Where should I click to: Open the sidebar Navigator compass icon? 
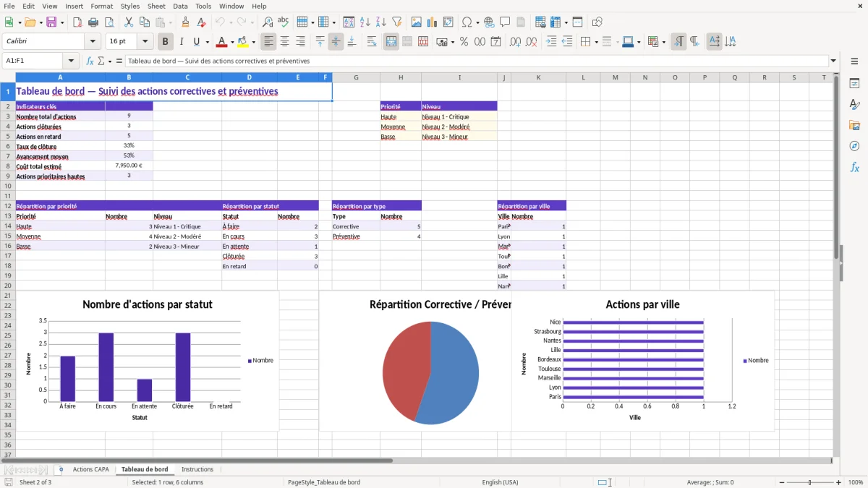click(854, 146)
